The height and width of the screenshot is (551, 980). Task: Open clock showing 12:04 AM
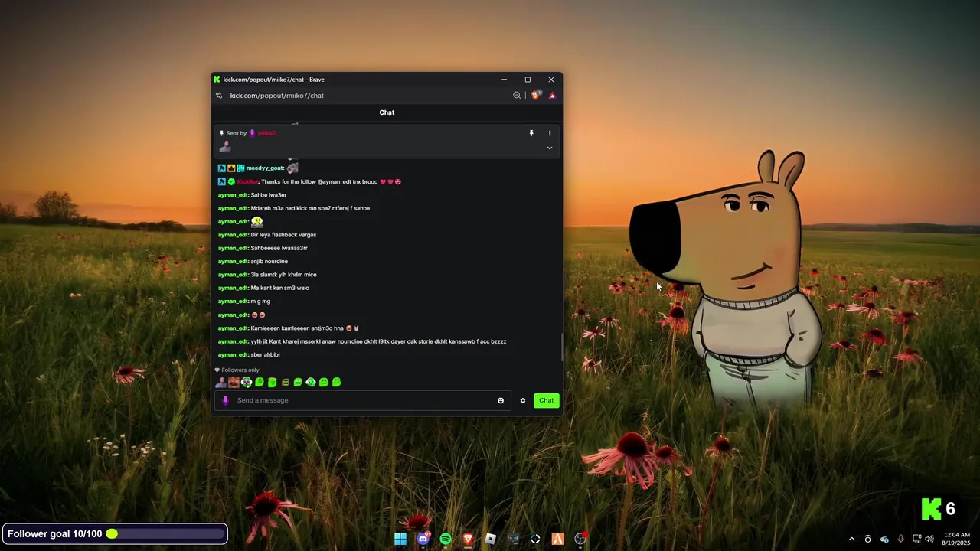957,539
